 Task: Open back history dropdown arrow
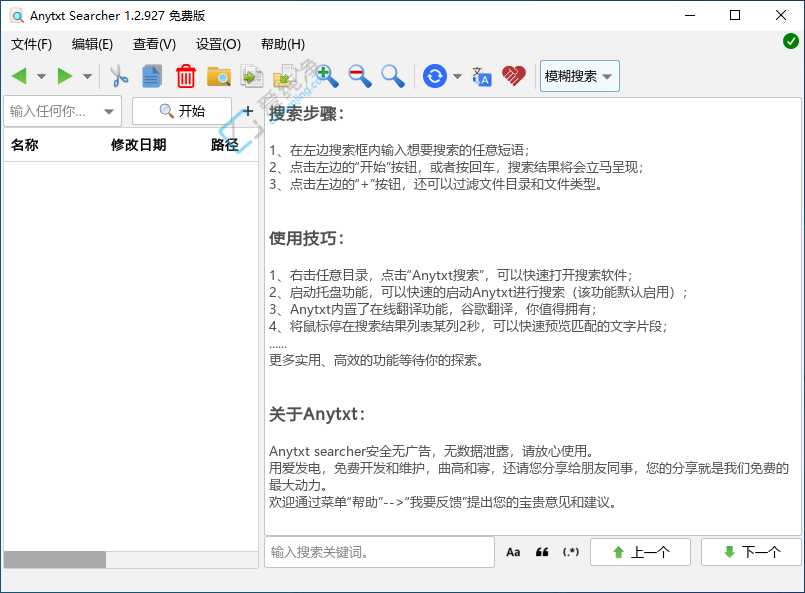[x=42, y=77]
